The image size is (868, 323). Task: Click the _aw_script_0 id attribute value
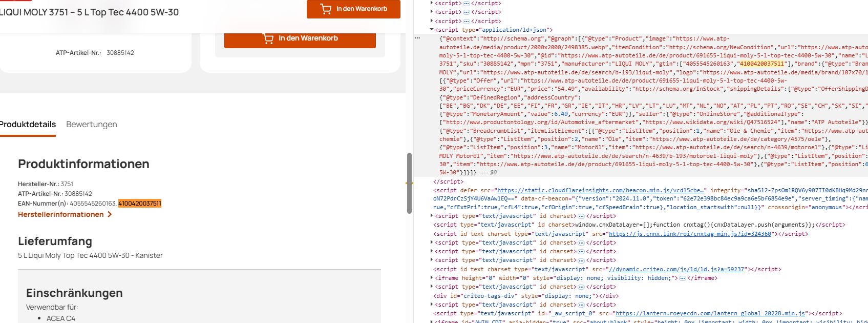[571, 313]
